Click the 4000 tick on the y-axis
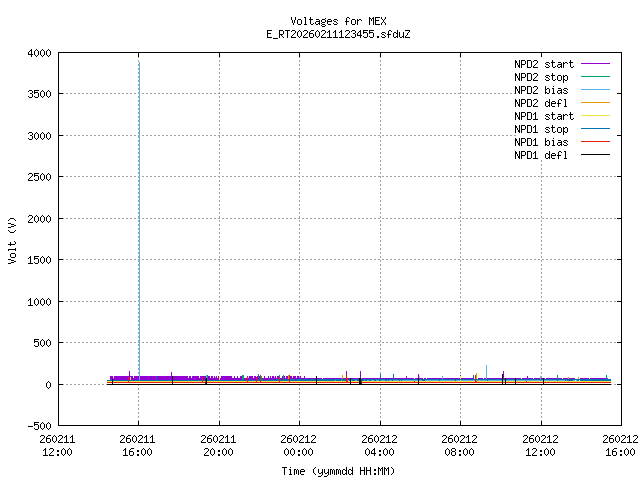Viewport: 640px width, 480px height. point(39,52)
